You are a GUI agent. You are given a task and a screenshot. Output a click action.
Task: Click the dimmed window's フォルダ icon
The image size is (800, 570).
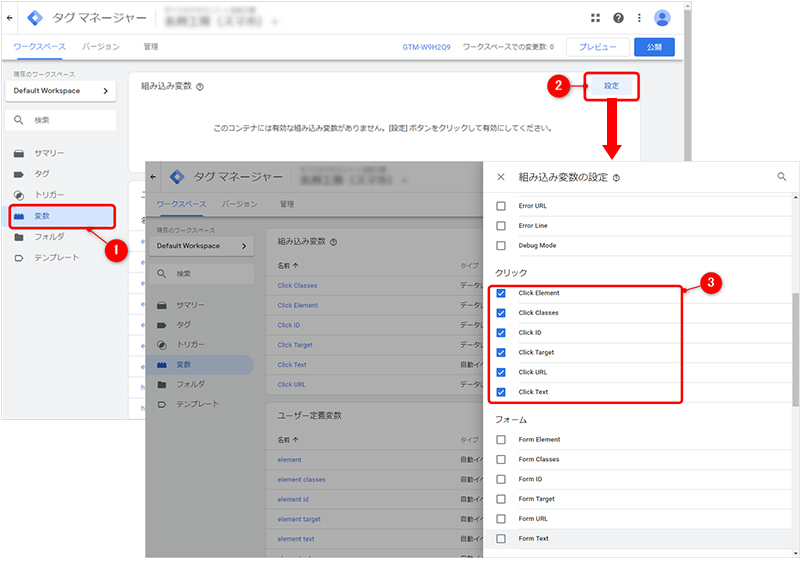point(162,384)
